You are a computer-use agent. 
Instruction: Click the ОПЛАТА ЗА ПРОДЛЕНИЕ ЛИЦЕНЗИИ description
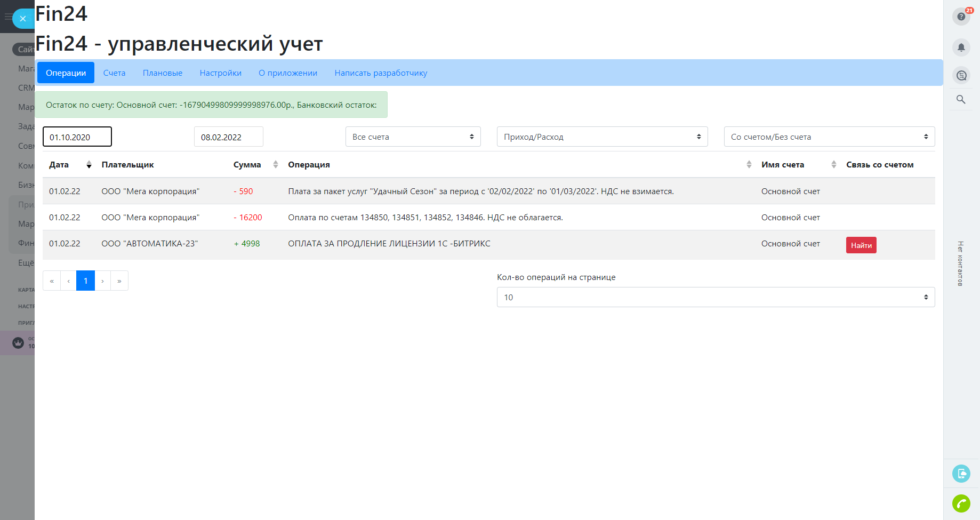pyautogui.click(x=389, y=244)
